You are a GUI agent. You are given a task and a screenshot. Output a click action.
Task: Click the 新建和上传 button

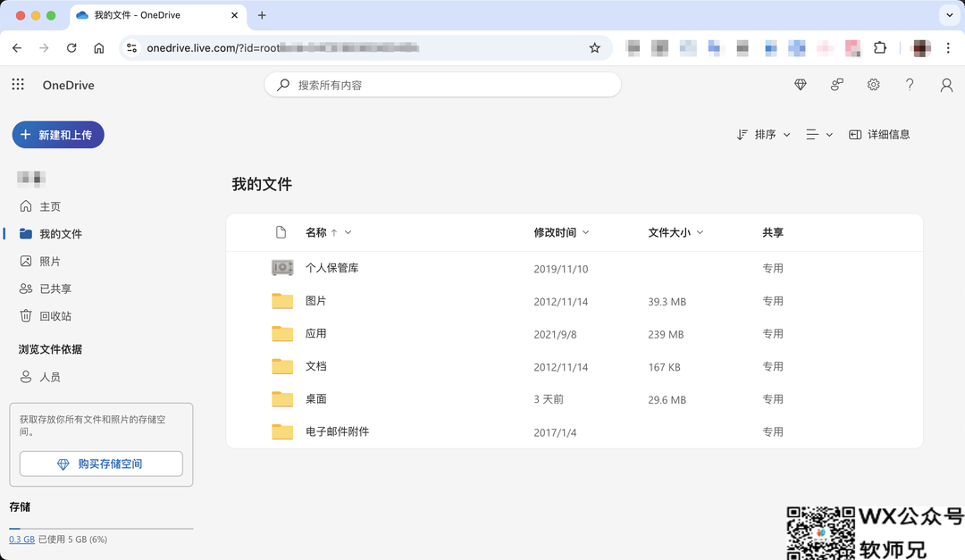click(x=58, y=135)
